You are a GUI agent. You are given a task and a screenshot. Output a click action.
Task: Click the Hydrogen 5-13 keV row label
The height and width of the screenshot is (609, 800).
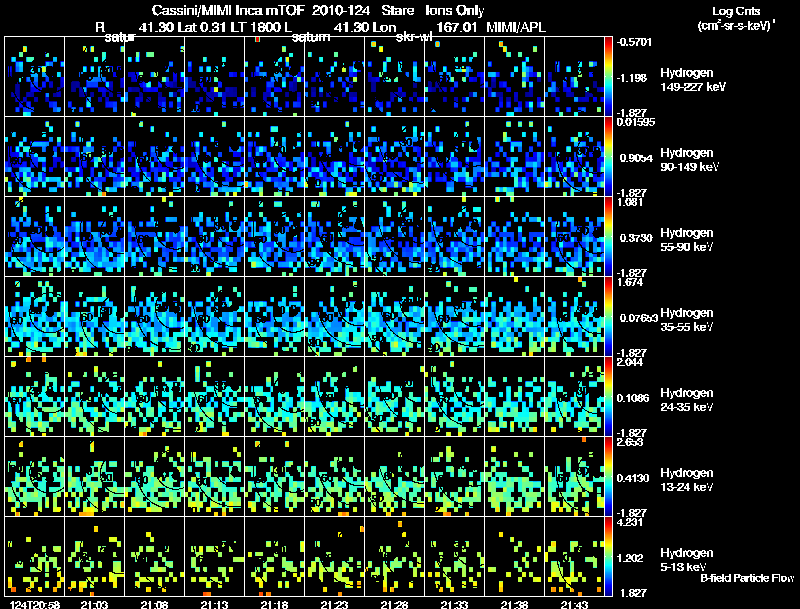point(687,560)
